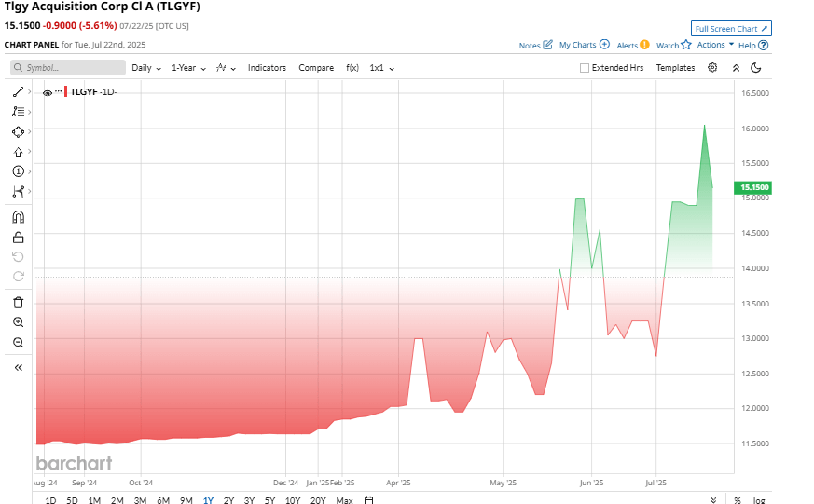Select the 1D time range

pos(50,500)
